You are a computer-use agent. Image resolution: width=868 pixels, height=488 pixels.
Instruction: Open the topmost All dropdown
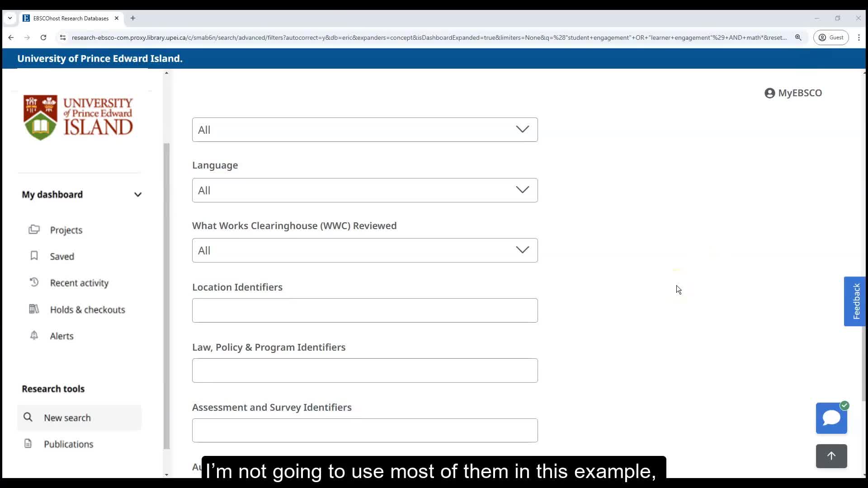pyautogui.click(x=364, y=130)
